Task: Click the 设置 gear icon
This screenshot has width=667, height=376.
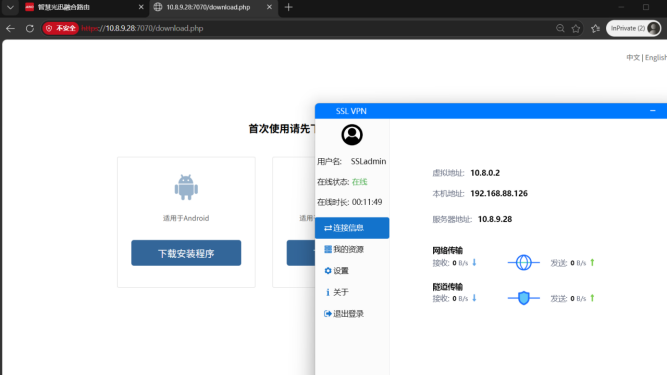Action: 328,271
